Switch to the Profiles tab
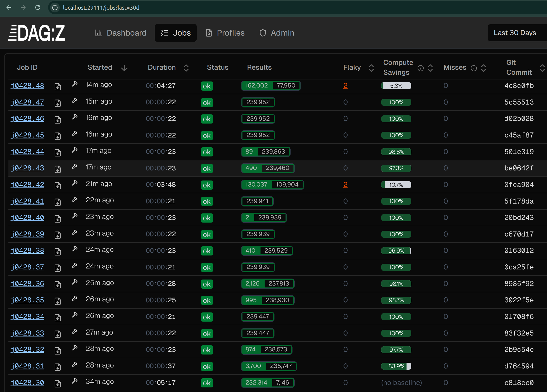 point(225,33)
